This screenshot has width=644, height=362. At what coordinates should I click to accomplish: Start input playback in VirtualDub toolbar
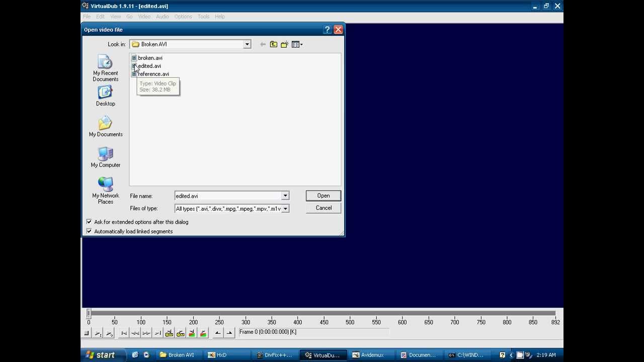click(98, 333)
